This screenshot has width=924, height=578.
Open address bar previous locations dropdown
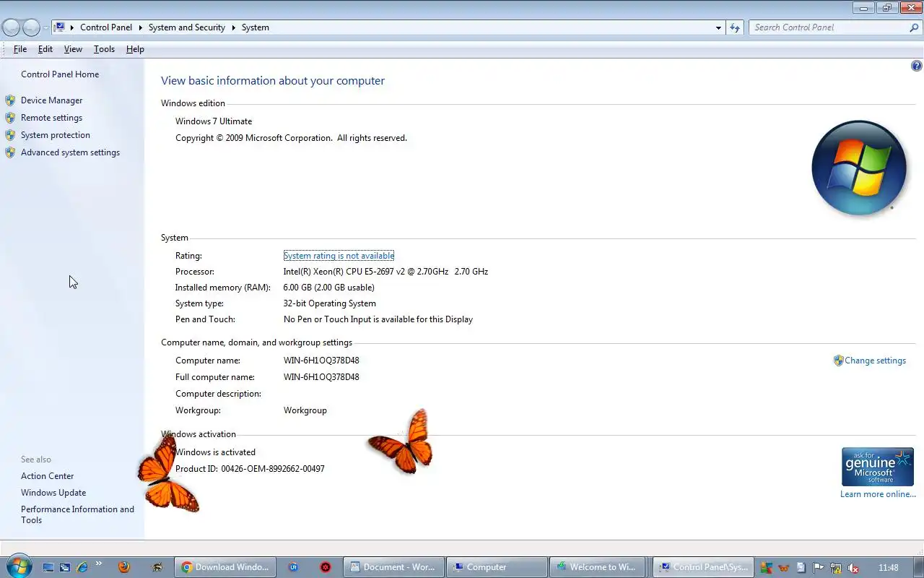click(718, 27)
